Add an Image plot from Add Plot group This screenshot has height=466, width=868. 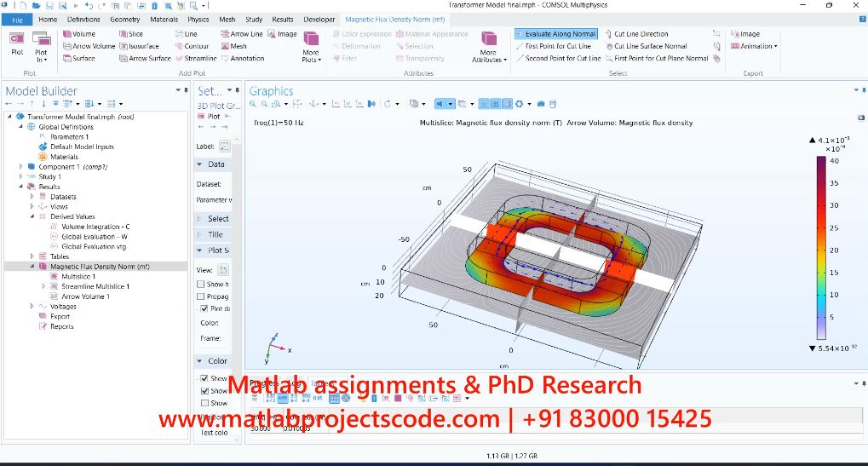point(282,34)
